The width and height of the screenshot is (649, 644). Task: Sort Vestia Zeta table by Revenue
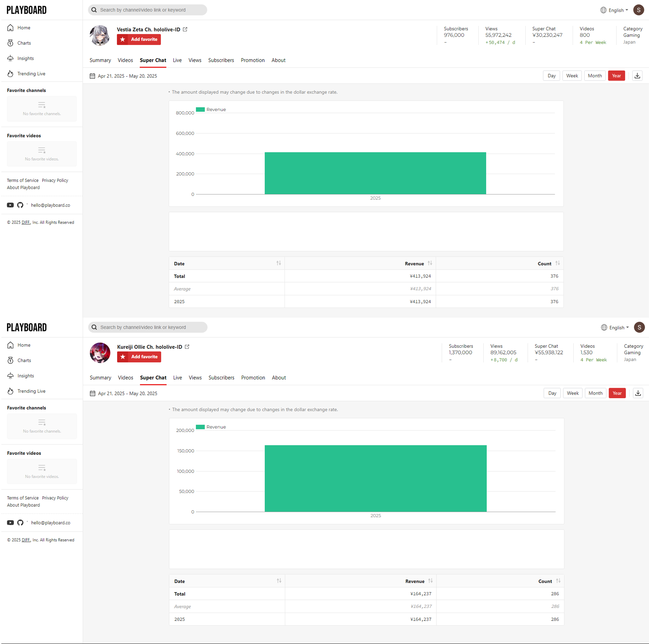pos(430,263)
